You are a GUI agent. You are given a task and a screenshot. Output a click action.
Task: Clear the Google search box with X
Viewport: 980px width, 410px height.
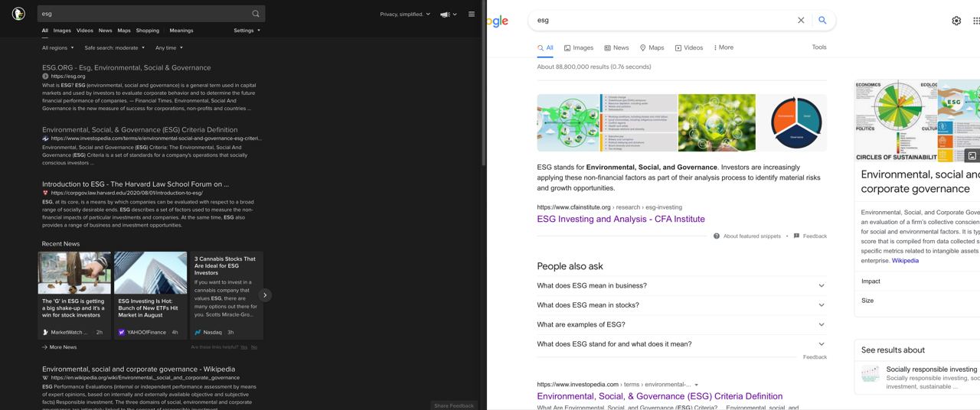click(x=801, y=20)
